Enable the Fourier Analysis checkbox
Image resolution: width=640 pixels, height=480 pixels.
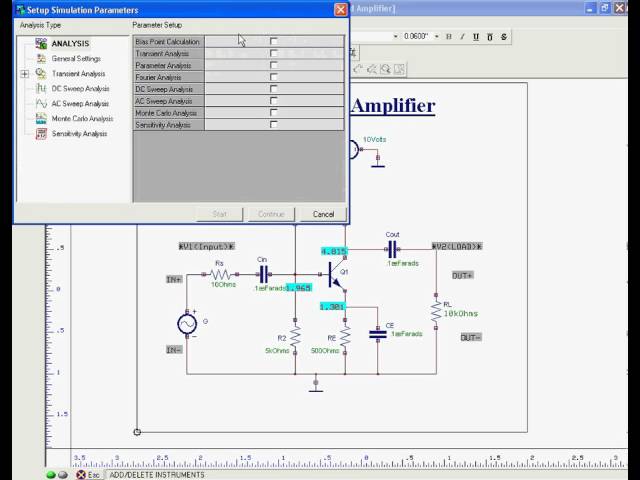click(x=273, y=77)
